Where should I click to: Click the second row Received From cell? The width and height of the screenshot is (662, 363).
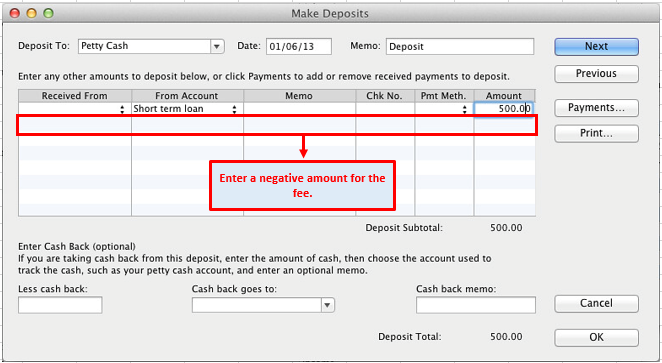coord(75,125)
